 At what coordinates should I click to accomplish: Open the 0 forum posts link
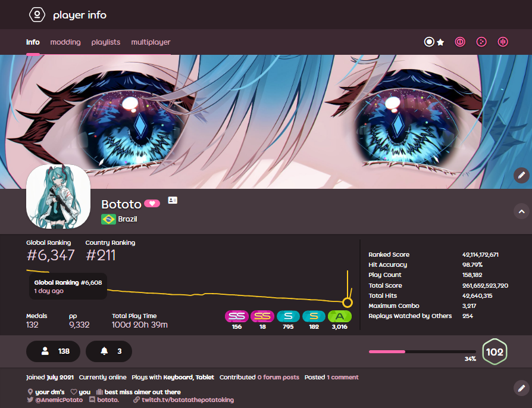pos(278,377)
